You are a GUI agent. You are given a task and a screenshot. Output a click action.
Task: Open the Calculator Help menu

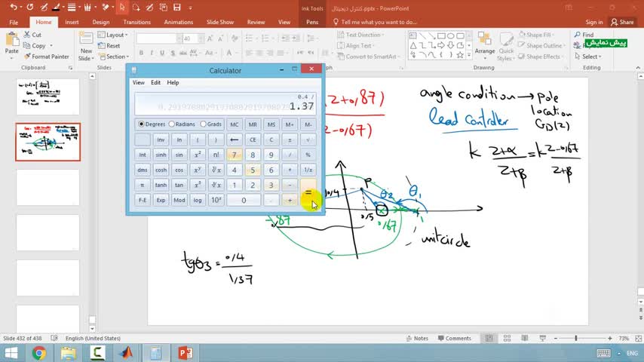coord(173,83)
